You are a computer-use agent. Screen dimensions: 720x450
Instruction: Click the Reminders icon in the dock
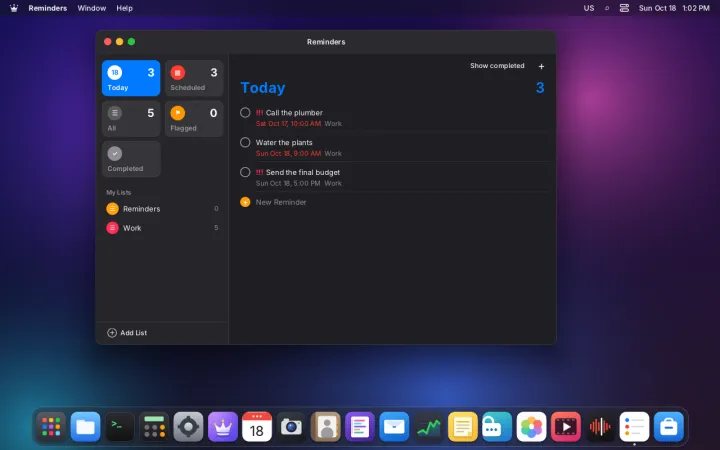click(x=634, y=427)
